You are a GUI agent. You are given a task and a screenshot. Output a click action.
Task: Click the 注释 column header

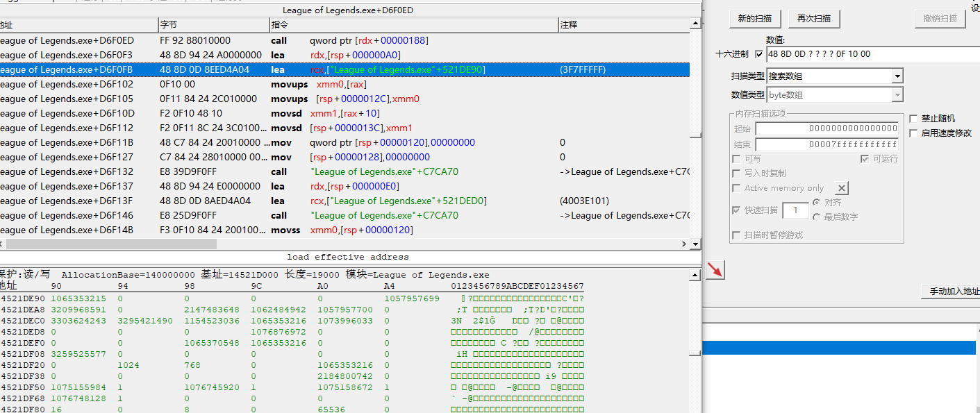pyautogui.click(x=624, y=25)
